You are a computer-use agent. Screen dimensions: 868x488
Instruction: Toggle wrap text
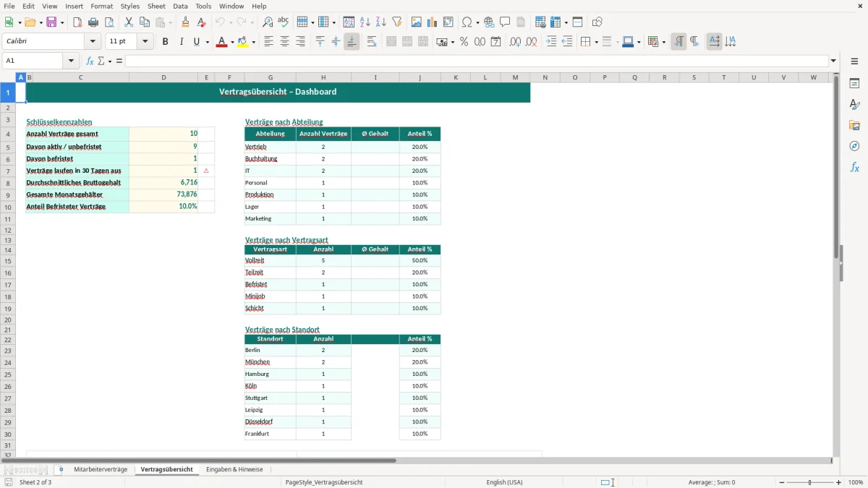coord(372,42)
